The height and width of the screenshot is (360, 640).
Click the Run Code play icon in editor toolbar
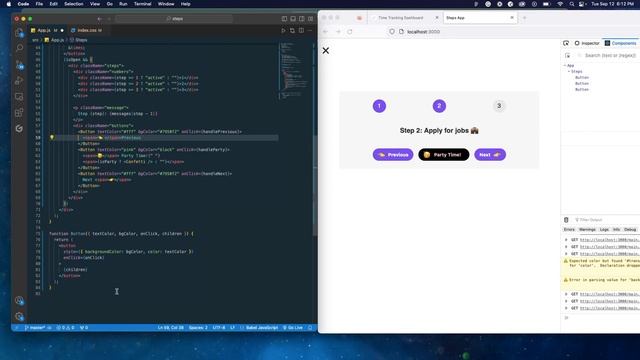tap(283, 31)
